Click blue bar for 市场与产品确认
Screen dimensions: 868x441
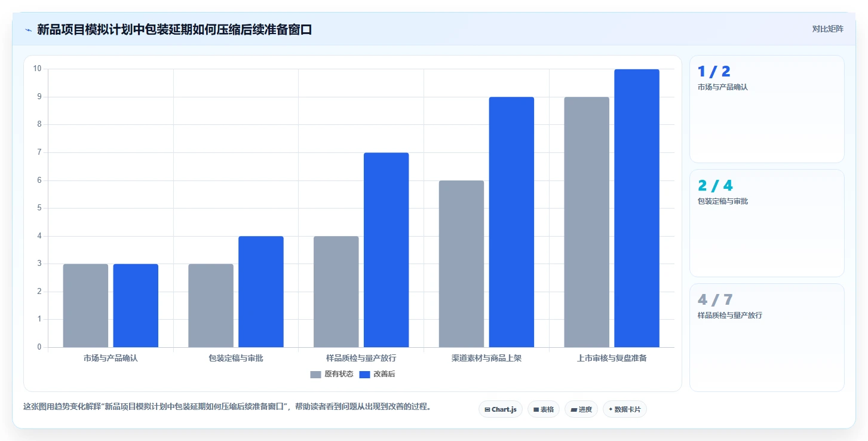[x=136, y=305]
